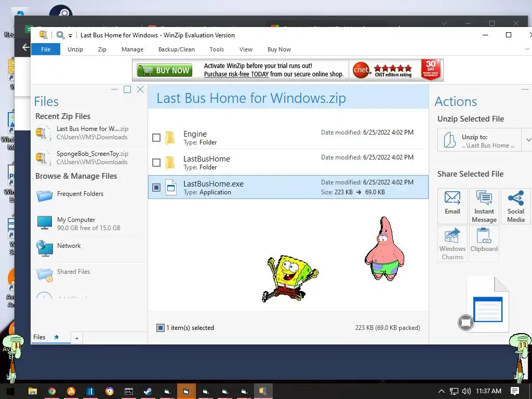Viewport: 532px width, 399px height.
Task: Open Frequent Folders in Files pane
Action: click(80, 194)
